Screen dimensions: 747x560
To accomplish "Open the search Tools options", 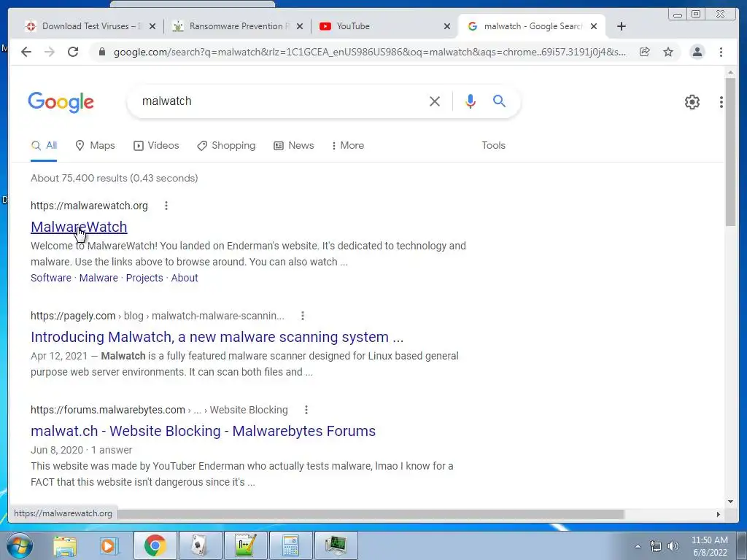I will click(494, 145).
